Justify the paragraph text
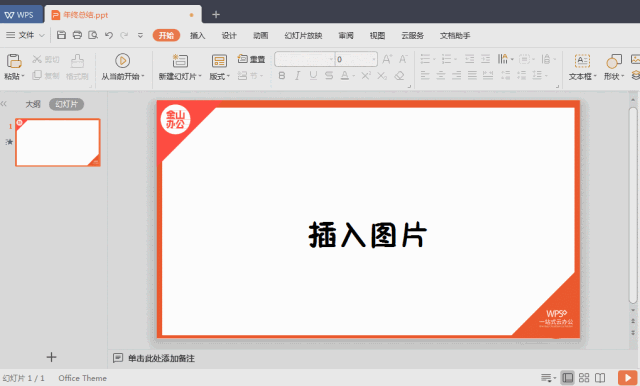640x386 pixels. pyautogui.click(x=472, y=75)
